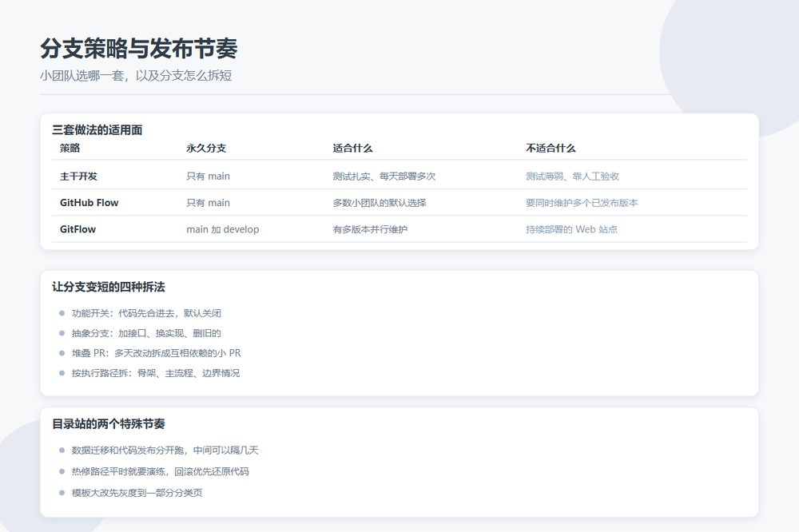The width and height of the screenshot is (799, 532).
Task: Click the heading 让分支变短的四种拆法
Action: pos(109,287)
